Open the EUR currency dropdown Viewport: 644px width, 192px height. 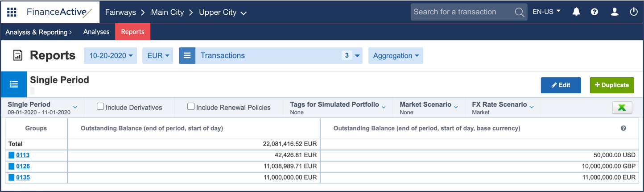[158, 56]
